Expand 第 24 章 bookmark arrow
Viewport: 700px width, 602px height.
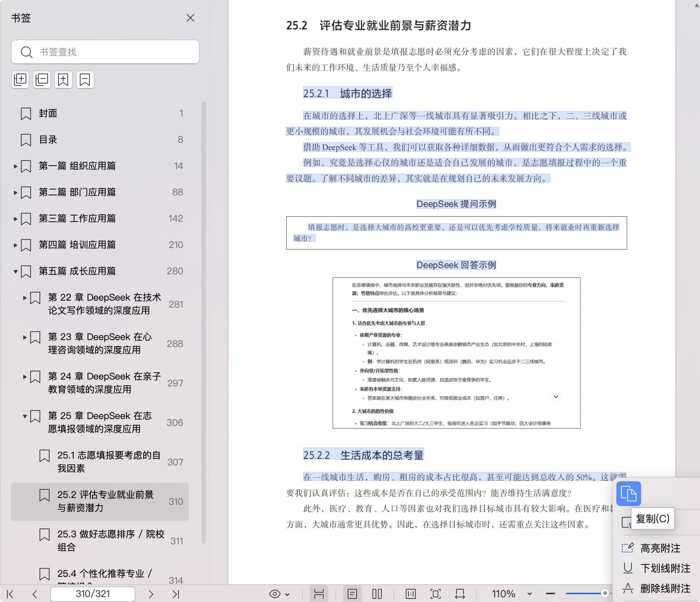pyautogui.click(x=25, y=377)
